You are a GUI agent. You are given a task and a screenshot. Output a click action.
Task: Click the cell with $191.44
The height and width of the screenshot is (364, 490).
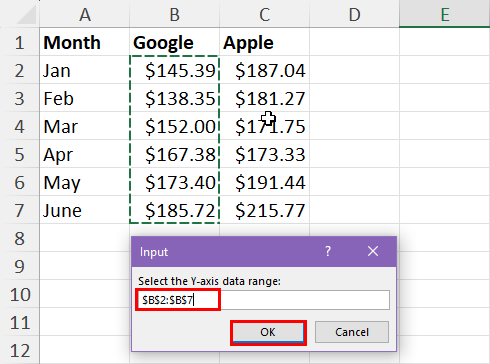[x=265, y=182]
